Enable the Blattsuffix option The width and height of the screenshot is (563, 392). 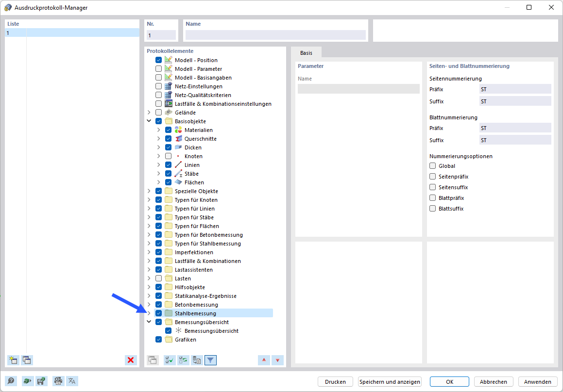433,209
